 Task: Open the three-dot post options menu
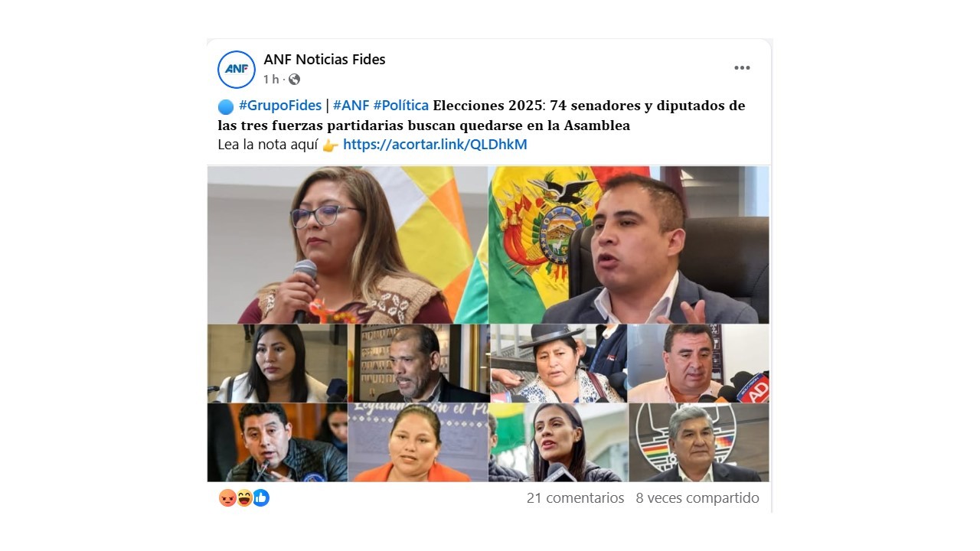(742, 68)
